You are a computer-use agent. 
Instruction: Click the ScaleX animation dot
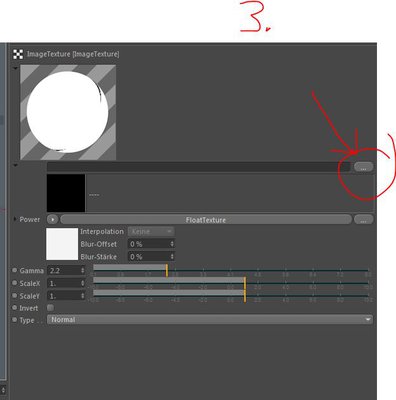coord(15,283)
